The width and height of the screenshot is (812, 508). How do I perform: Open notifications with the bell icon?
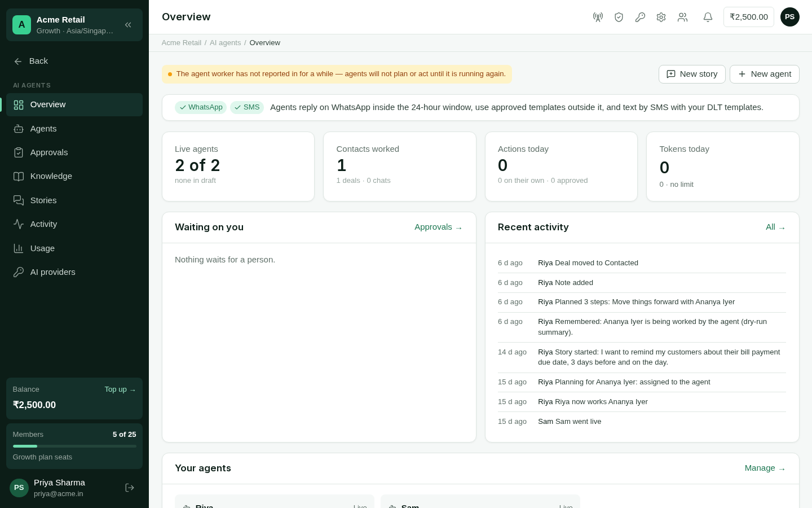(708, 17)
